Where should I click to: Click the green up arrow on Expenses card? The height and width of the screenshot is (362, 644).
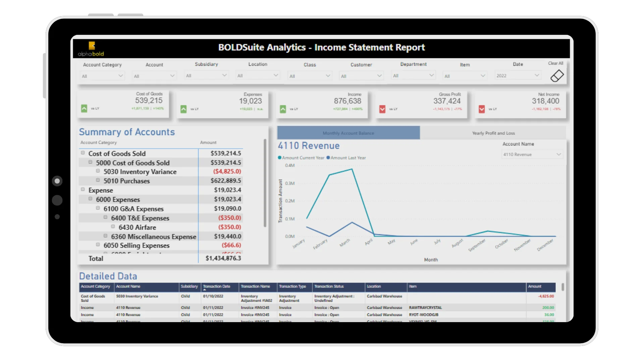pyautogui.click(x=183, y=109)
